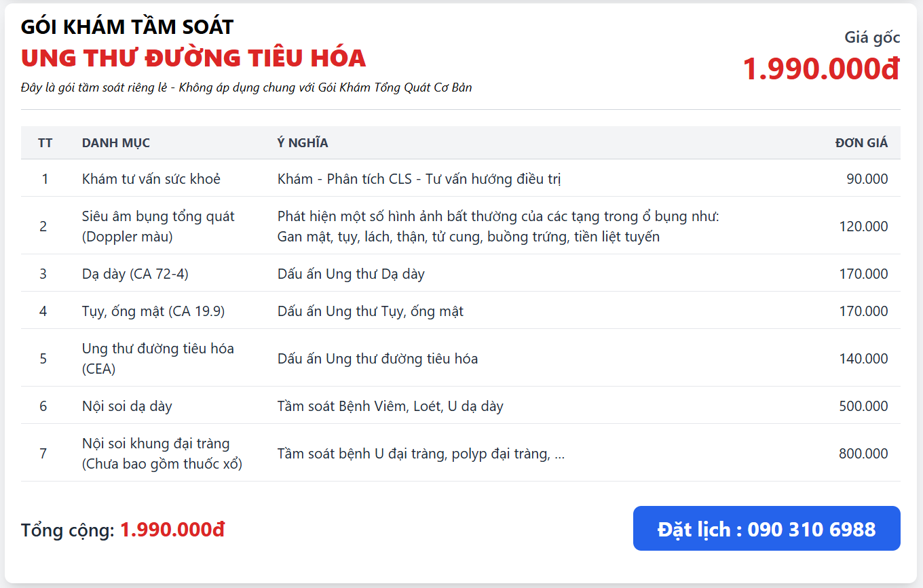Click the 'TT' column header
The height and width of the screenshot is (588, 923).
(x=45, y=143)
